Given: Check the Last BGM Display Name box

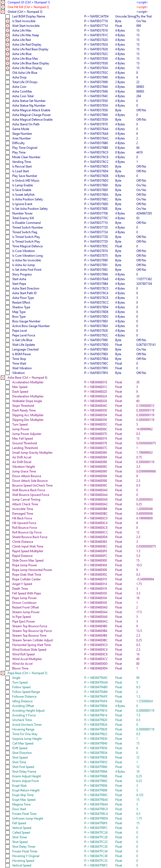Looking at the screenshot, I should 7,16.
